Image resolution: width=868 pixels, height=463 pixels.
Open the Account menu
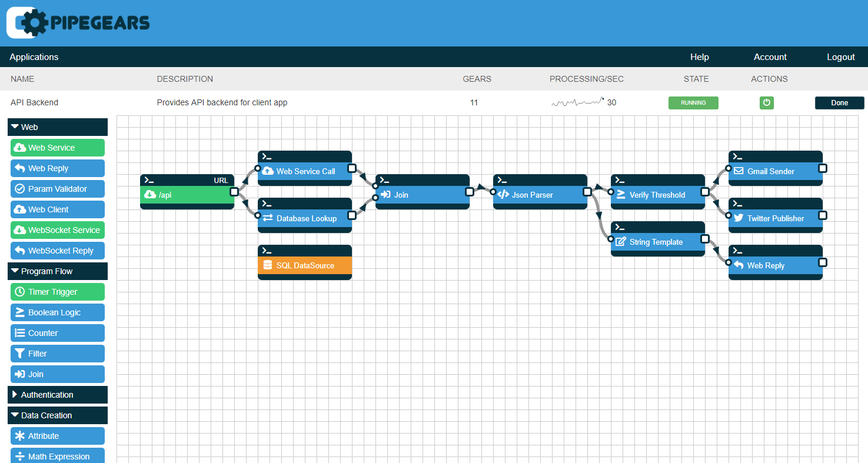pyautogui.click(x=770, y=57)
